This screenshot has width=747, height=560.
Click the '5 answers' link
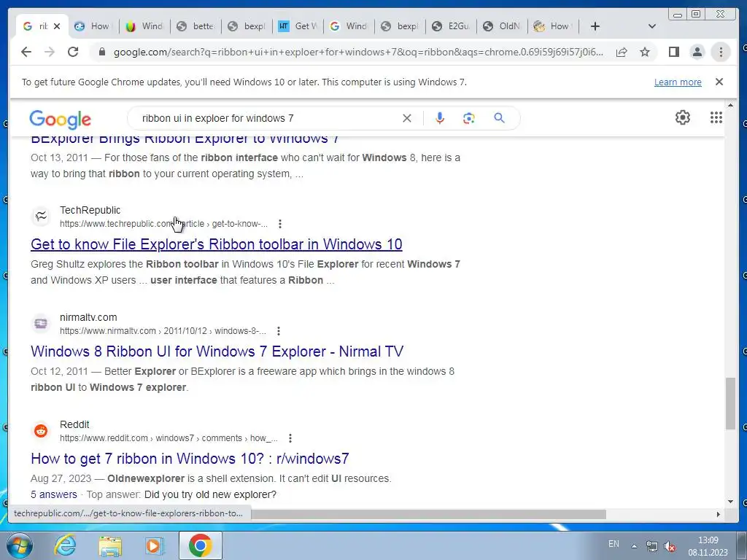pyautogui.click(x=54, y=494)
